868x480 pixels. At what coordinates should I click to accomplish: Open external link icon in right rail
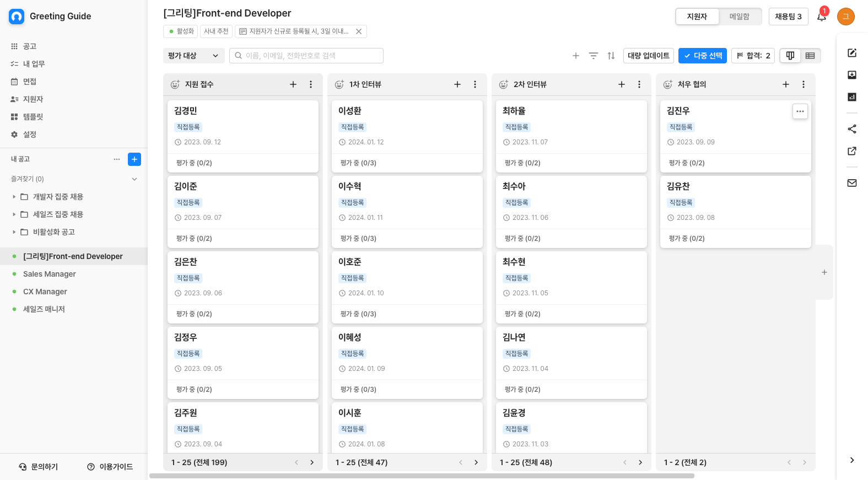(x=852, y=151)
